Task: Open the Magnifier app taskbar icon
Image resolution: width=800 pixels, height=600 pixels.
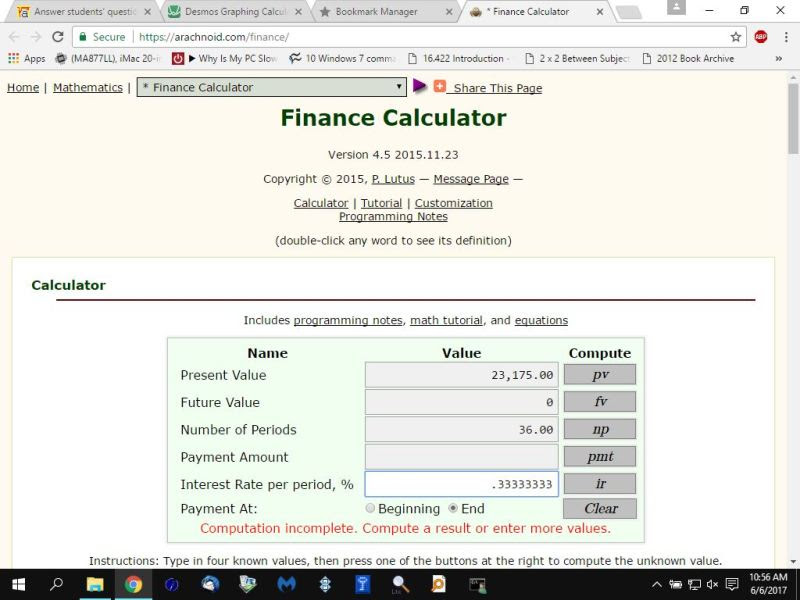Action: (x=401, y=584)
